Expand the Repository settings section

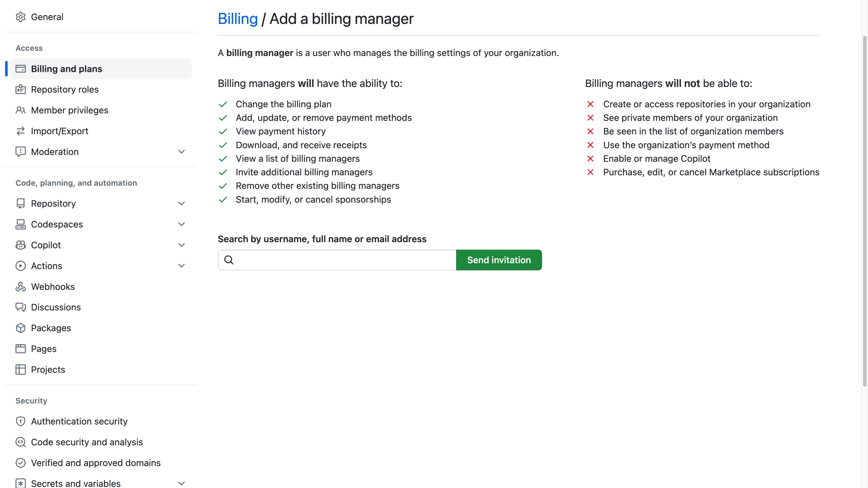point(182,203)
